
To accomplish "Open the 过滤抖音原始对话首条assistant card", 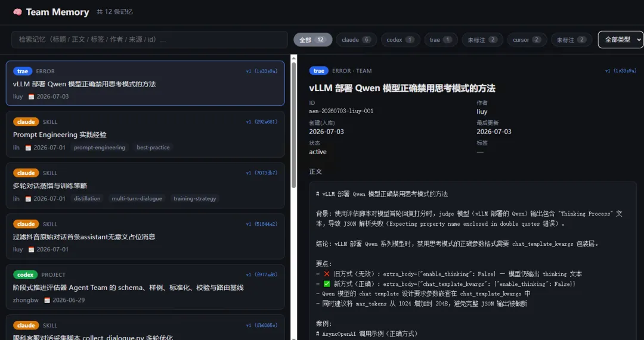I will click(145, 236).
